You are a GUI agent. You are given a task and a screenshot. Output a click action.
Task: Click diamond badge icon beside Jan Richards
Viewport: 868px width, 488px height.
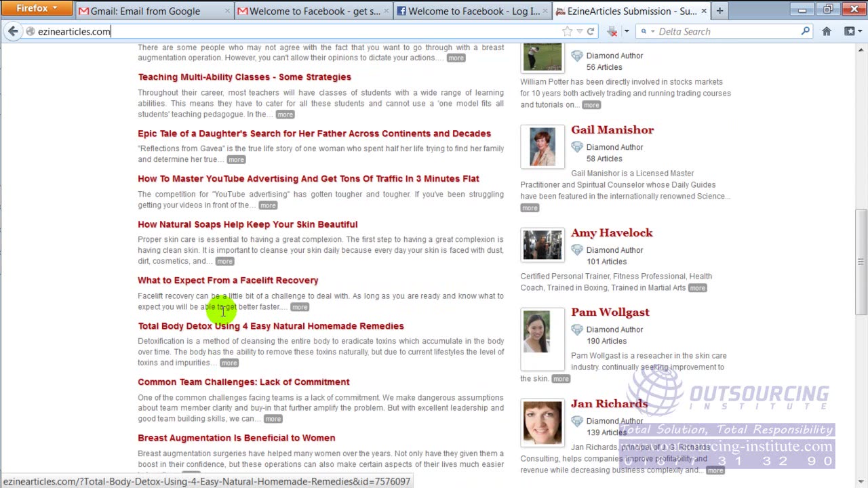pos(577,421)
